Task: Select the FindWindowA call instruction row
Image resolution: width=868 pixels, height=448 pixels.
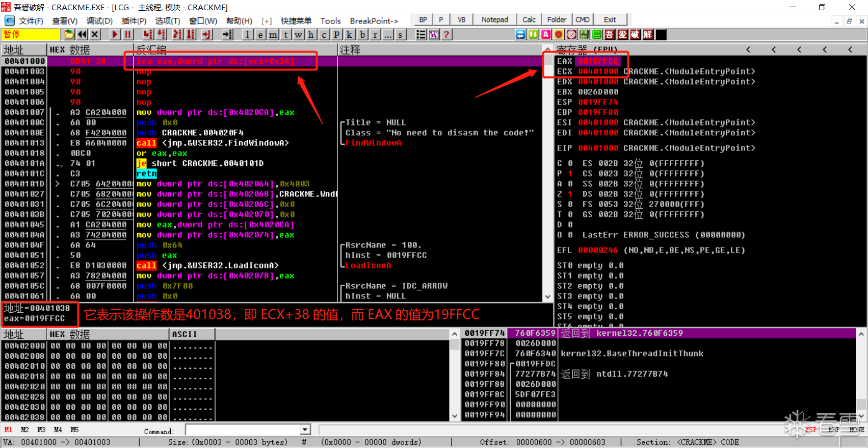Action: pos(272,143)
